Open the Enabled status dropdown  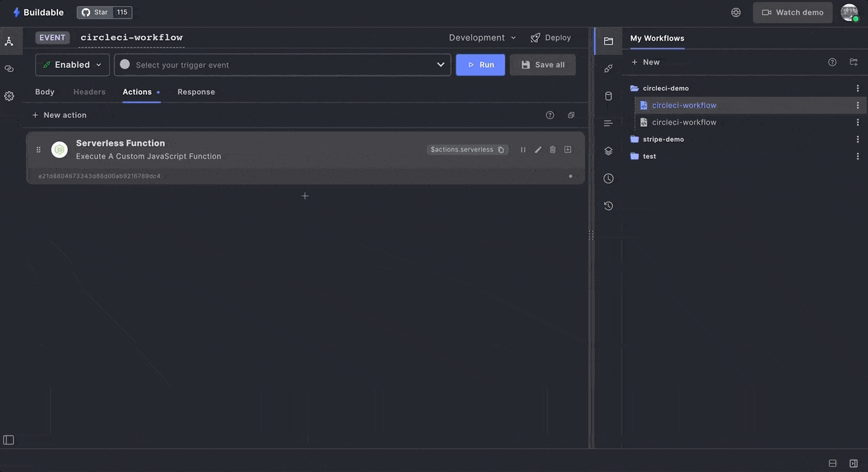coord(72,65)
